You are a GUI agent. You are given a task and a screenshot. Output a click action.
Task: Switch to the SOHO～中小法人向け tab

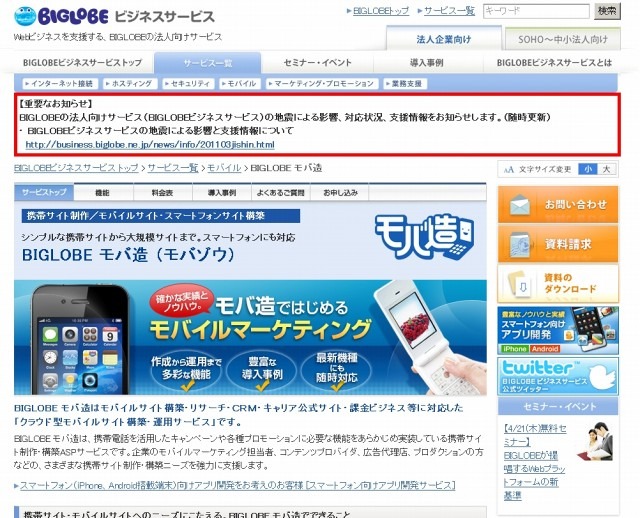coord(563,40)
